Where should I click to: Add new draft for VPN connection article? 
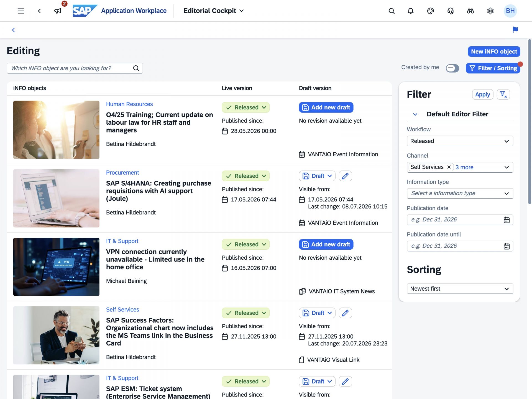point(326,244)
